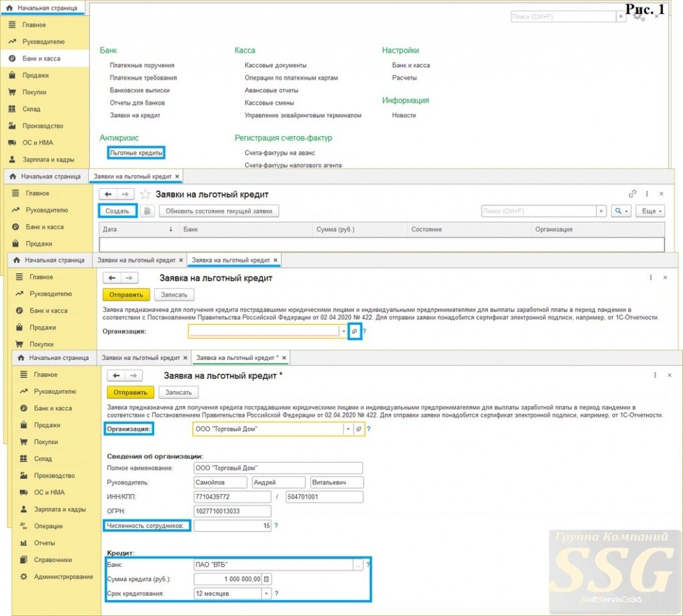Click Записать in the ООО "Торговый Дом" form

tap(179, 392)
